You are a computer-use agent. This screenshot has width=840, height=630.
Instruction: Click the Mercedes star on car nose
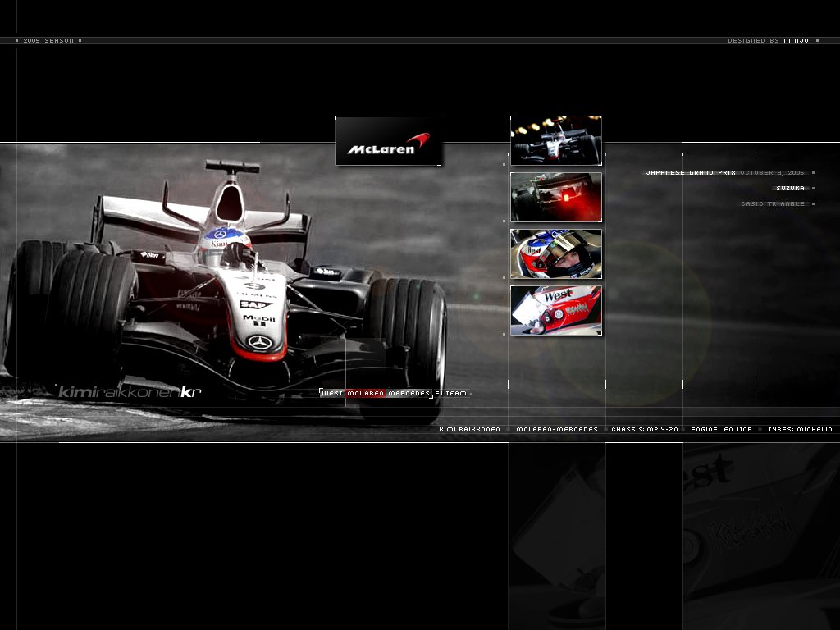260,342
